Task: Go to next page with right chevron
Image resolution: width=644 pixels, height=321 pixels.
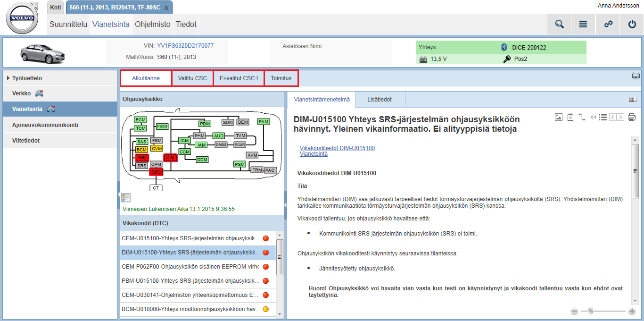Action: pos(620,117)
